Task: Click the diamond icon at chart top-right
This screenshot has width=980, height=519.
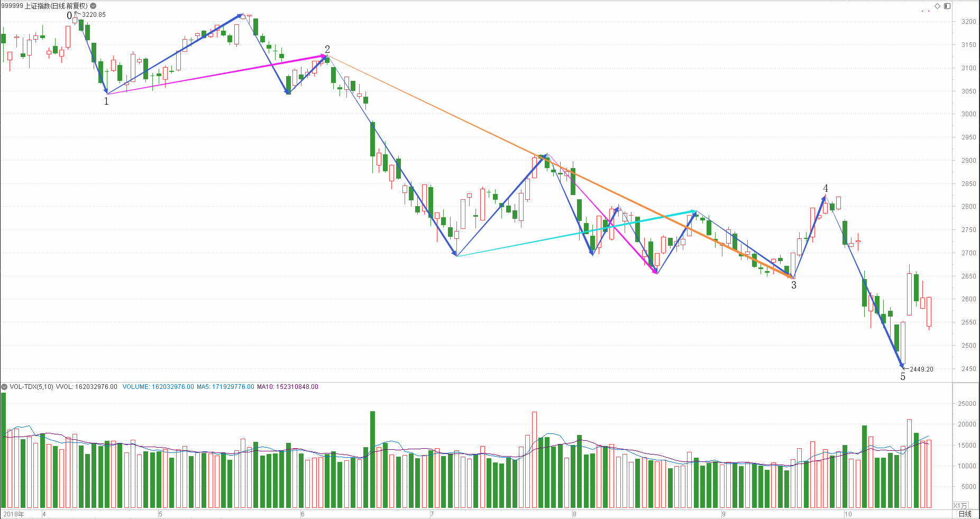Action: click(x=937, y=6)
